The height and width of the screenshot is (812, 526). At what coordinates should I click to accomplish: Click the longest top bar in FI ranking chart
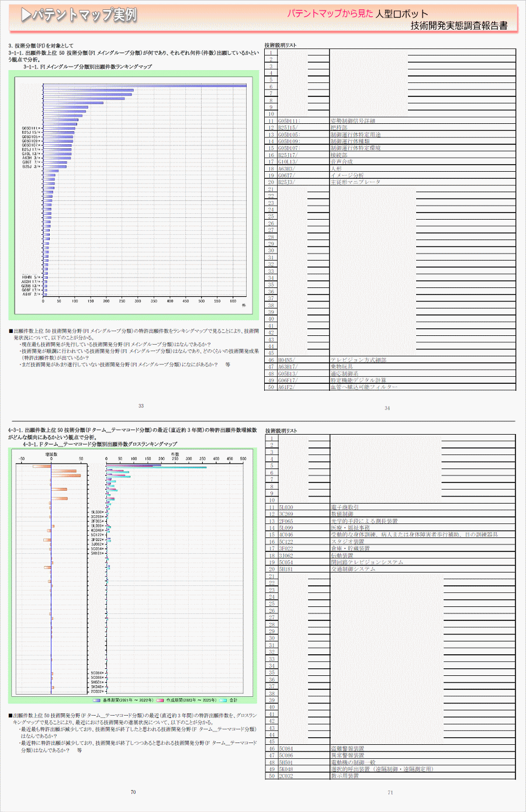pyautogui.click(x=144, y=86)
